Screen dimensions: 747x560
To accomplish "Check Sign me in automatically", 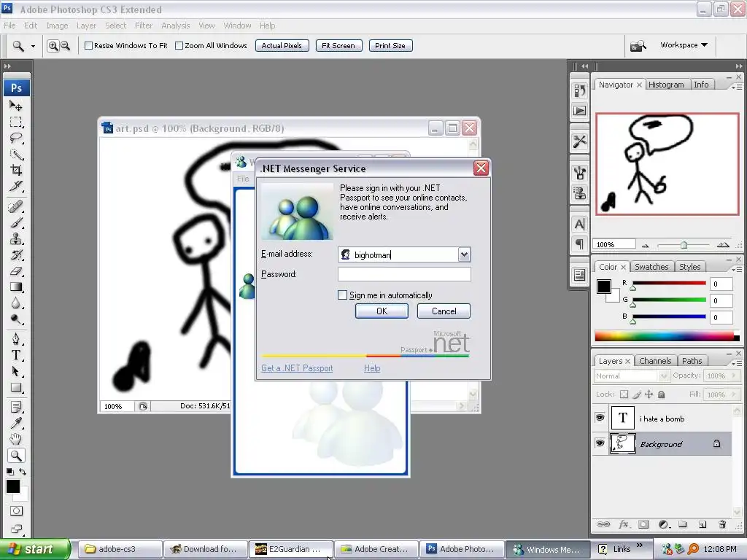I will (x=342, y=295).
